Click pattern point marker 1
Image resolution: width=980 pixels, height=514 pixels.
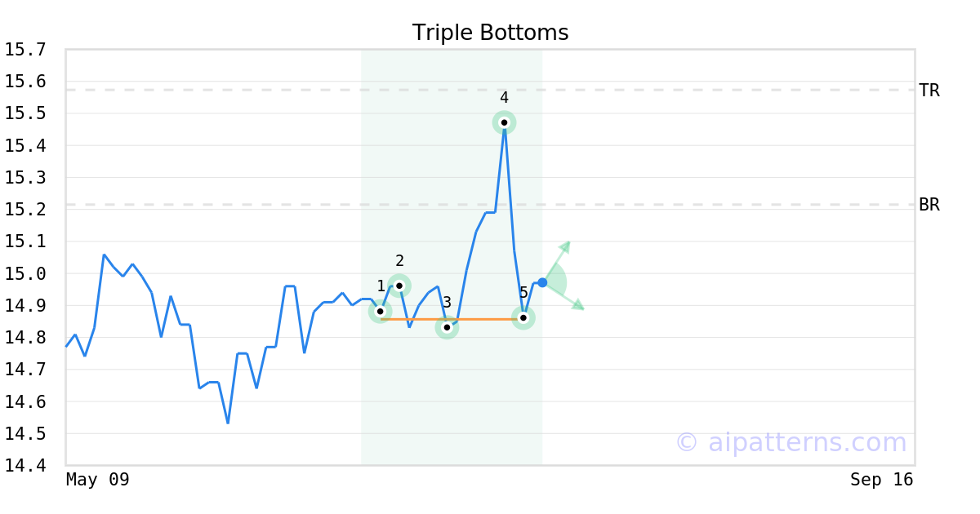[x=380, y=311]
